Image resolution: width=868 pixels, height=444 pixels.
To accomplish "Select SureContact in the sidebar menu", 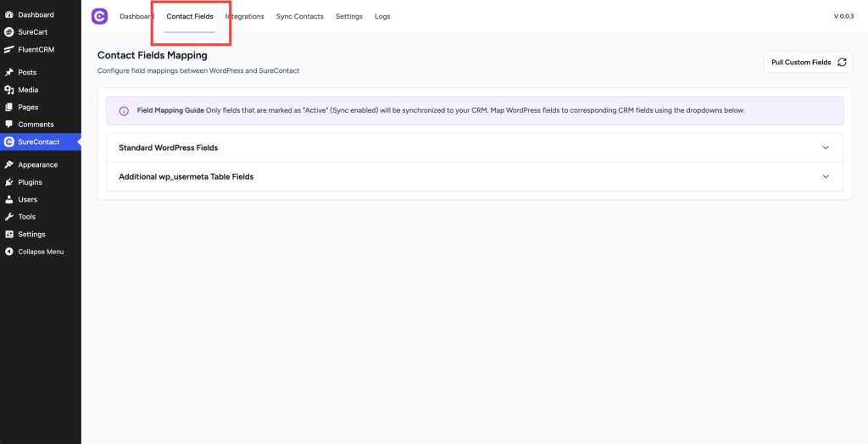I will (41, 142).
